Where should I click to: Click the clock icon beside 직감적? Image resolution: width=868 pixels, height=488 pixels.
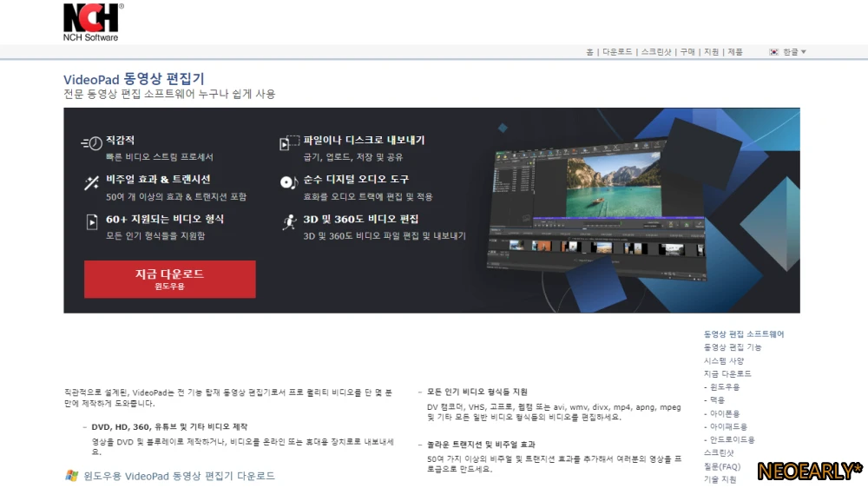[x=92, y=143]
